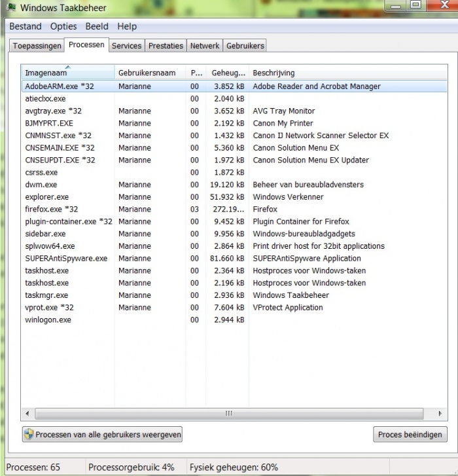The width and height of the screenshot is (458, 476).
Task: Maximize the Windows Taakbeheer window
Action: point(416,5)
